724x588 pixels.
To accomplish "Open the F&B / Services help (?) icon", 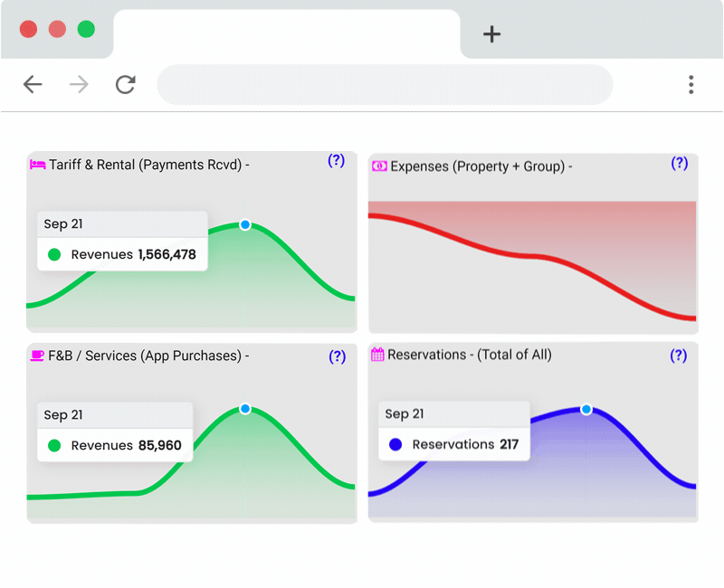I will 337,356.
